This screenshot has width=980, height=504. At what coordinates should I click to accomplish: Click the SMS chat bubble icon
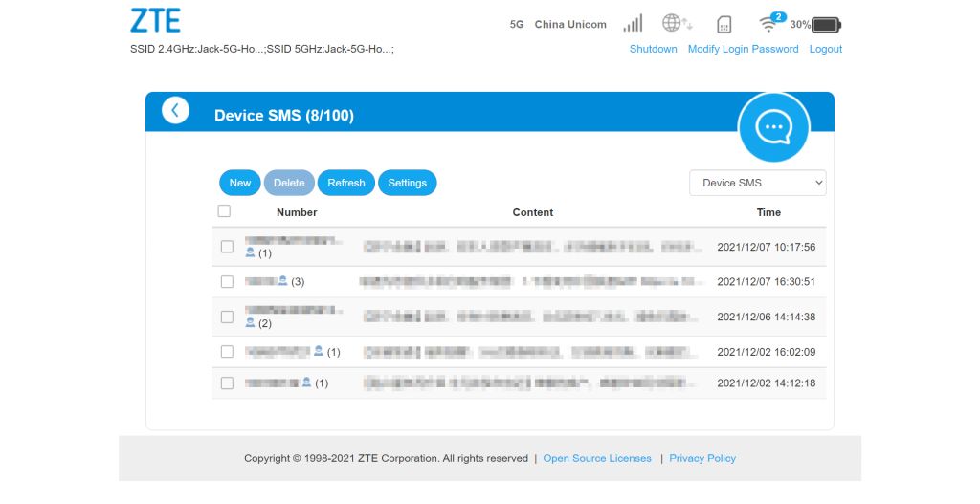[x=773, y=128]
